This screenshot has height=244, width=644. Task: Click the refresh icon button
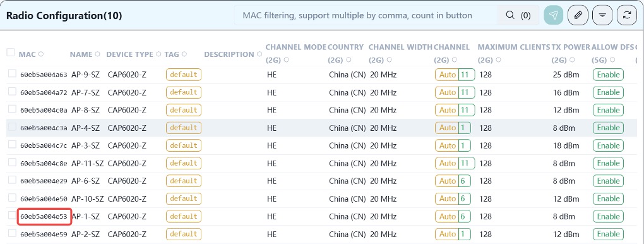pos(627,15)
